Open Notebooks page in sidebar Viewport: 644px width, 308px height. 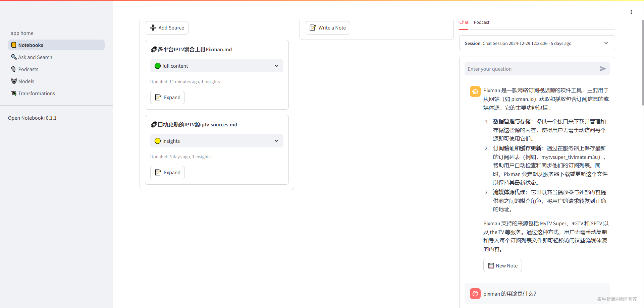click(56, 45)
